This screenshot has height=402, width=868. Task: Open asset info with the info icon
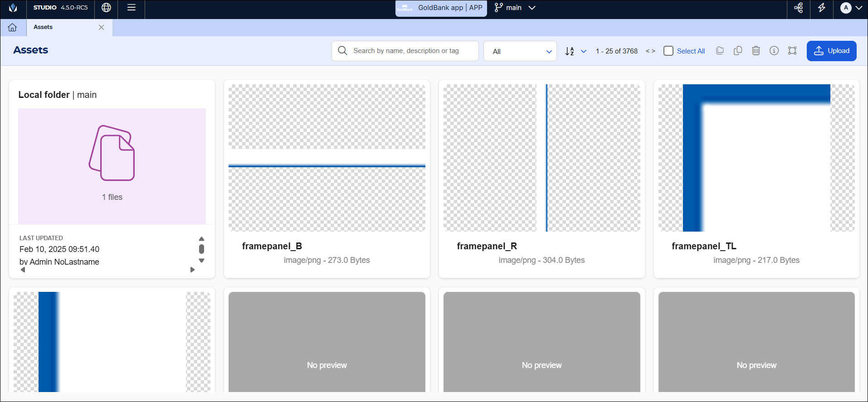[774, 51]
